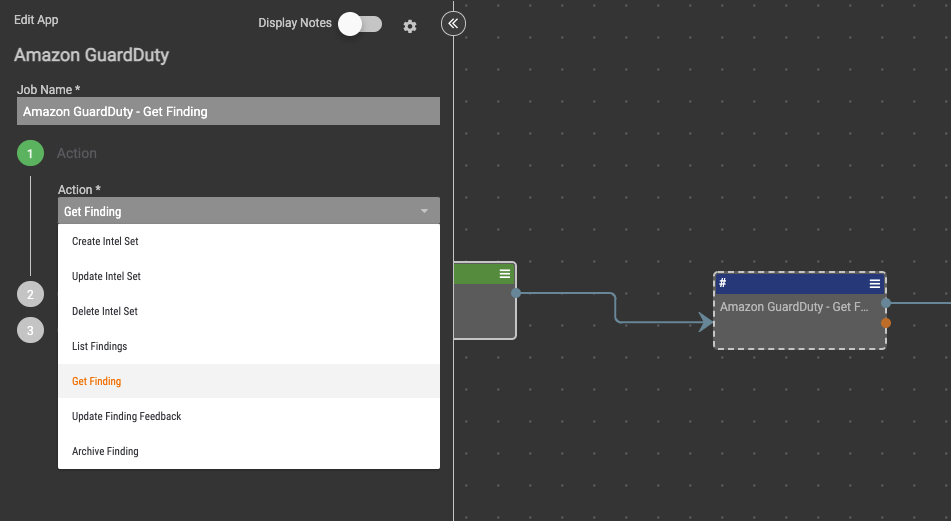951x521 pixels.
Task: Go to step 3 circle
Action: point(30,331)
